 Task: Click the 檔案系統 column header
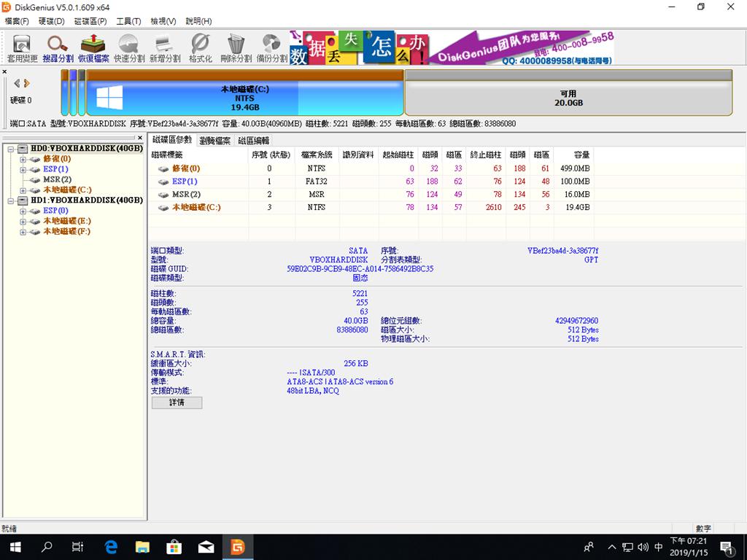[317, 155]
